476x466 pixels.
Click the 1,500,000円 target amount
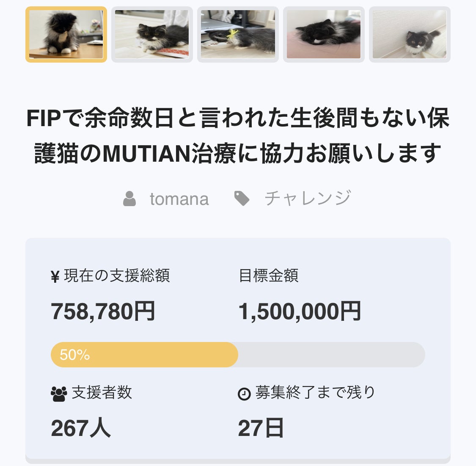(300, 312)
